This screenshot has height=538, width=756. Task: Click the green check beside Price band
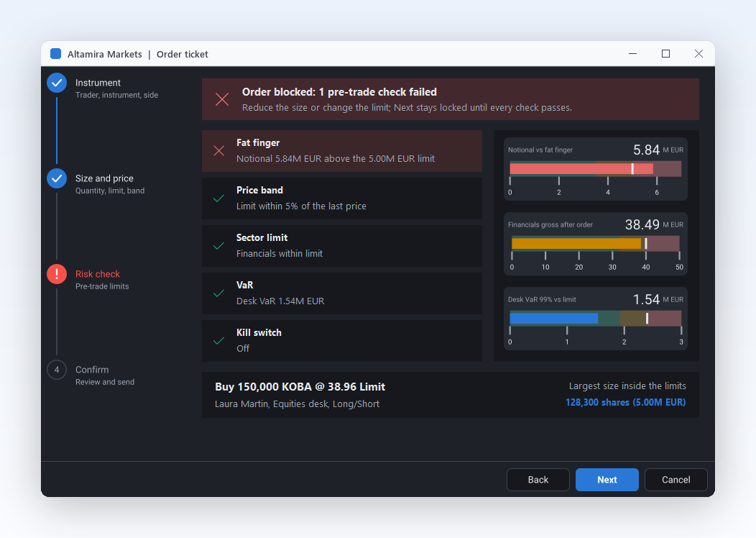pos(219,199)
